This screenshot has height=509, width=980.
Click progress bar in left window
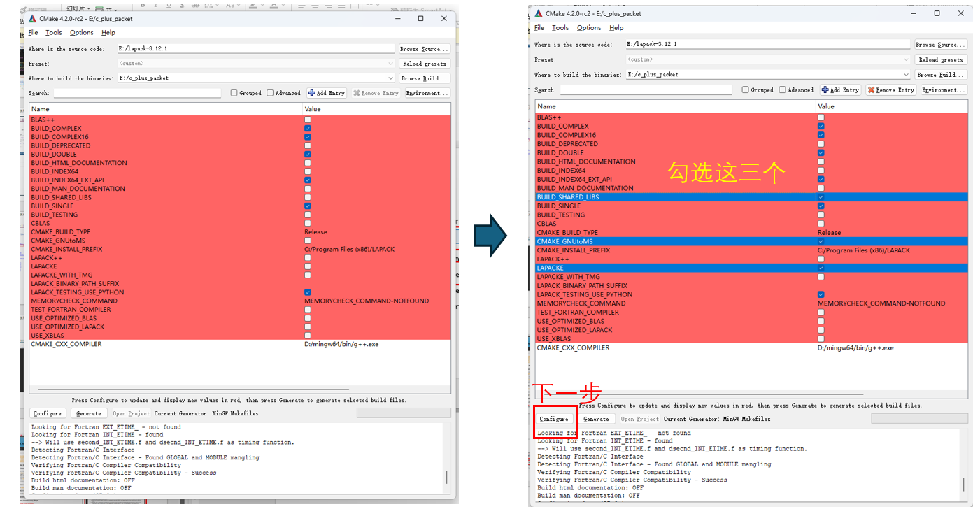tap(404, 413)
